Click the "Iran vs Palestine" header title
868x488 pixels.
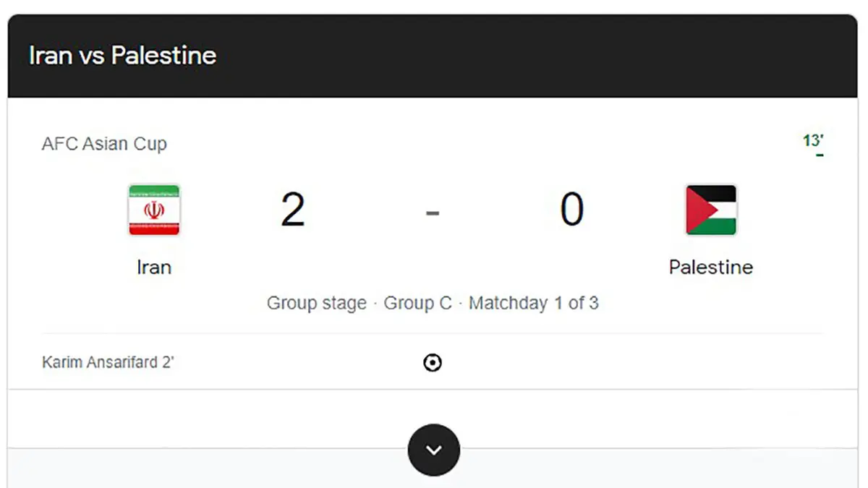tap(122, 56)
